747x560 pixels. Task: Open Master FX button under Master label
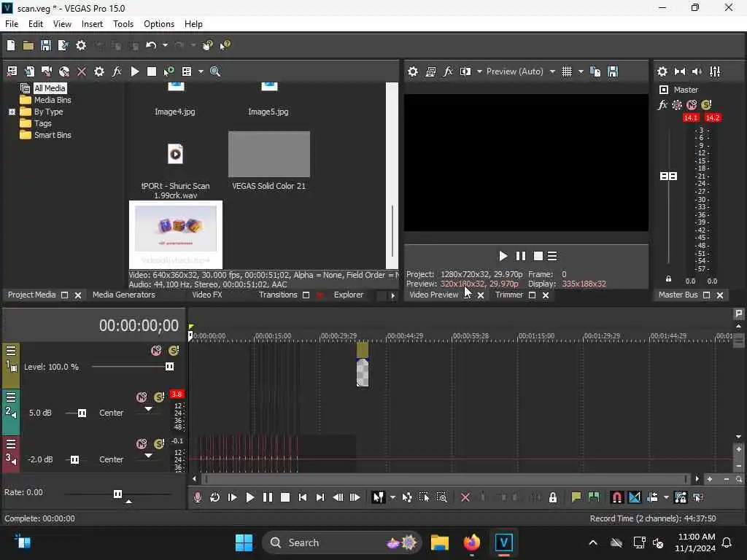tap(662, 105)
